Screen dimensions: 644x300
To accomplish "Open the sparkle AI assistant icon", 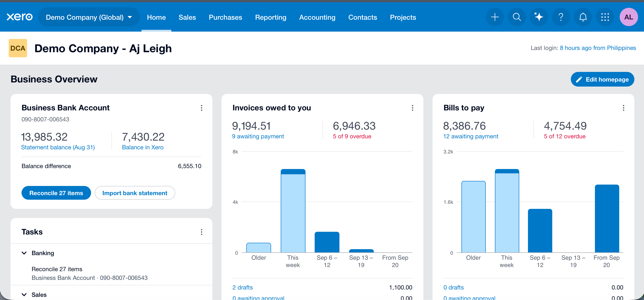I will tap(539, 17).
